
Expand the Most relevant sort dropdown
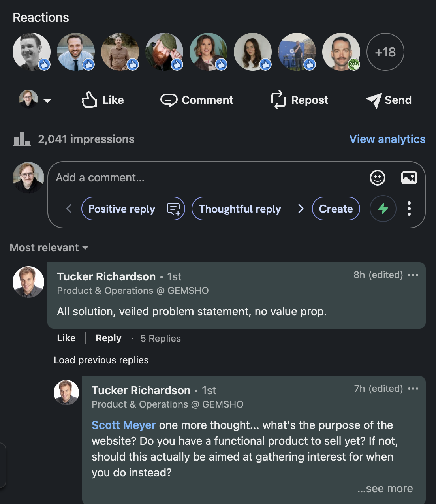click(49, 248)
